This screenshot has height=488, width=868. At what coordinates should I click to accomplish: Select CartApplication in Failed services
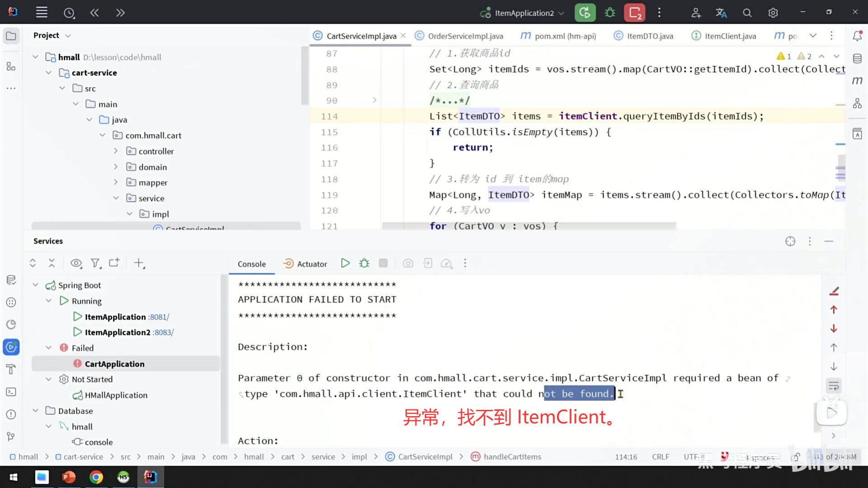click(x=114, y=364)
